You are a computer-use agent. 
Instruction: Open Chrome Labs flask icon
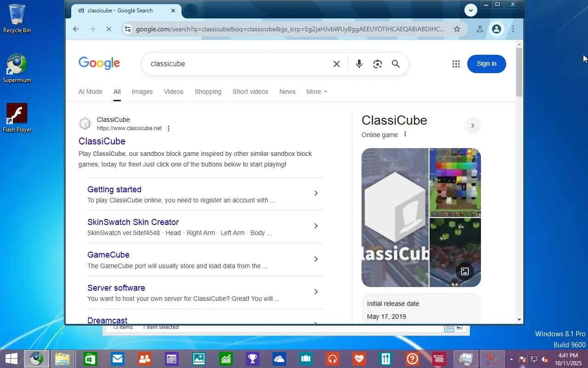pos(480,29)
